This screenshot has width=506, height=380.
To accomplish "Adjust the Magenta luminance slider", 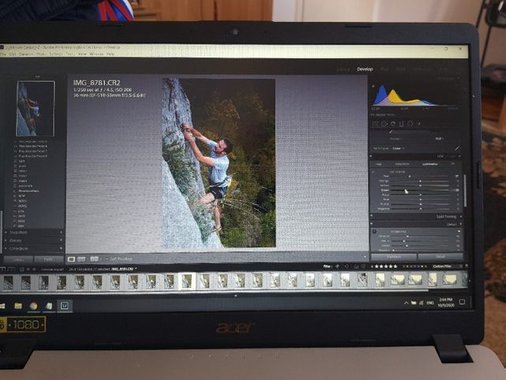I will pos(420,209).
